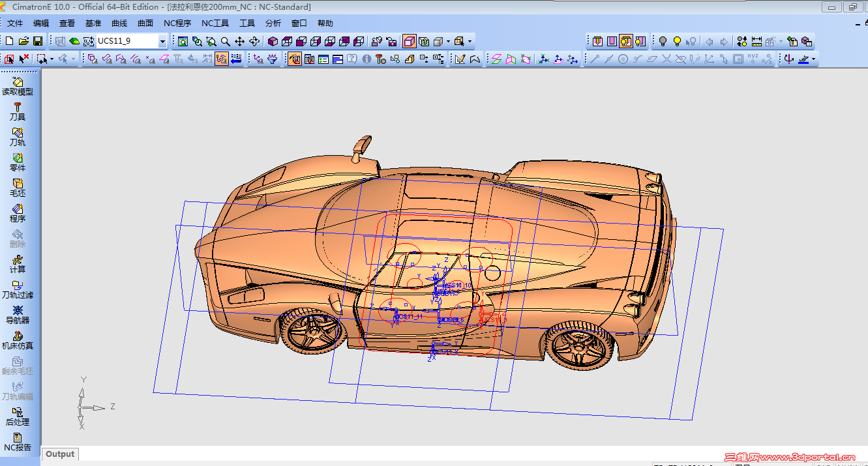Expand the dropdown arrow beside the gray cube
The image size is (868, 466).
click(x=449, y=41)
